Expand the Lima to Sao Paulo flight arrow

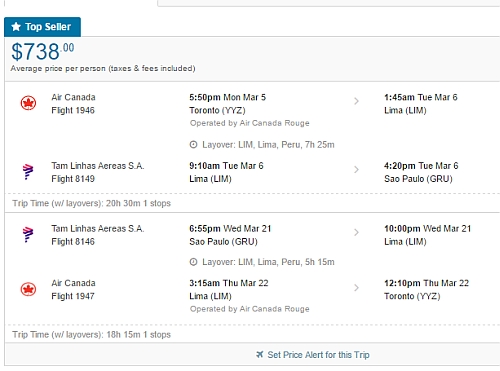click(x=356, y=170)
